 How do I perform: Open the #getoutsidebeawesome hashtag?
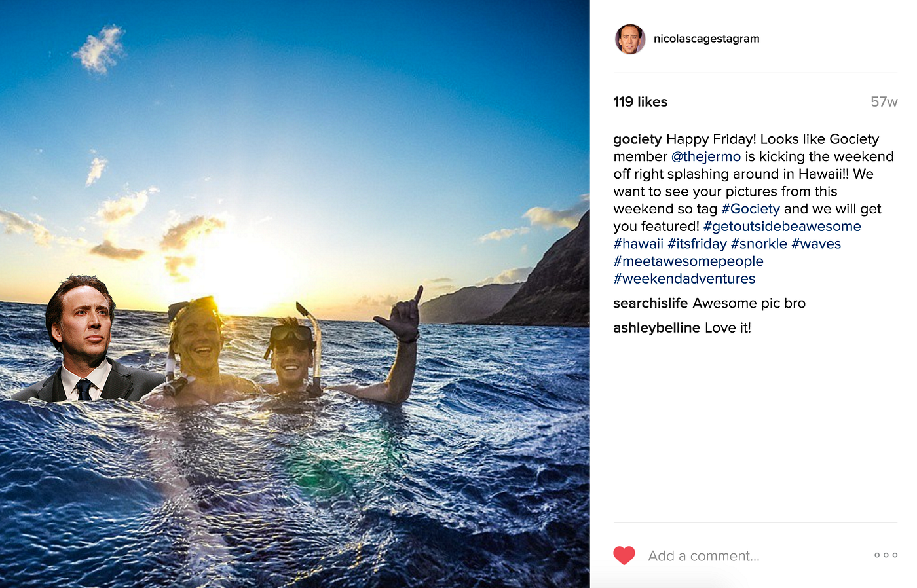pos(781,227)
